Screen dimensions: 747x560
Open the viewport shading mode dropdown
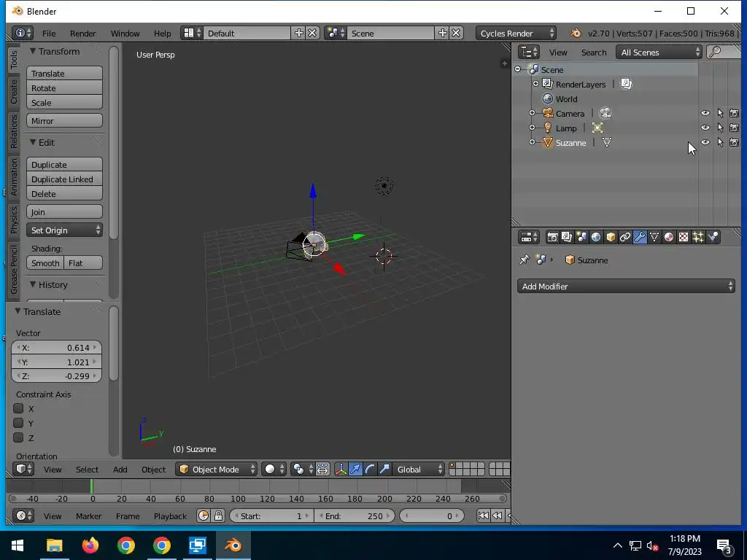pos(274,469)
